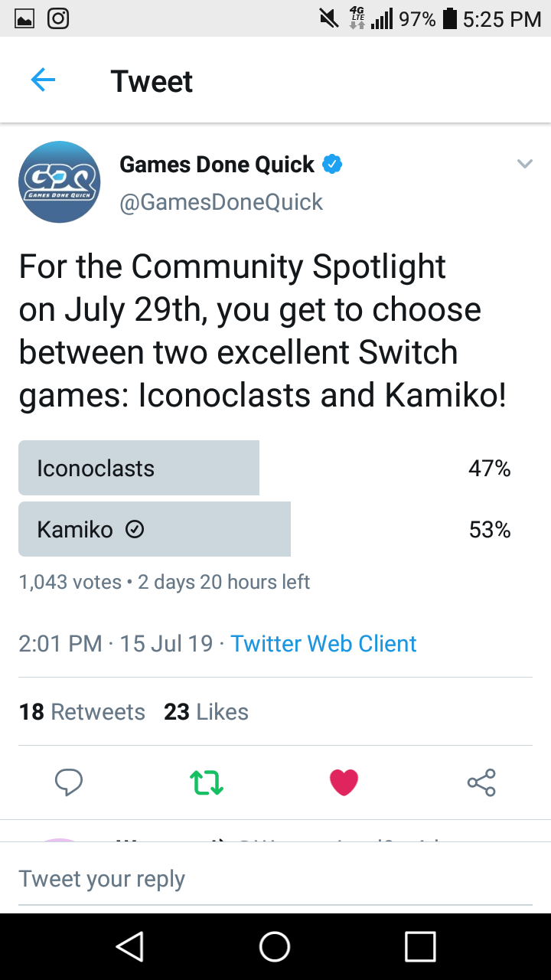Viewport: 551px width, 980px height.
Task: Expand the tweet options chevron
Action: (524, 164)
